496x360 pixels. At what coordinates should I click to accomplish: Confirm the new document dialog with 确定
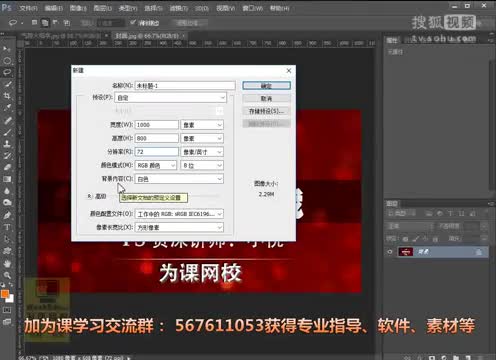coord(266,86)
